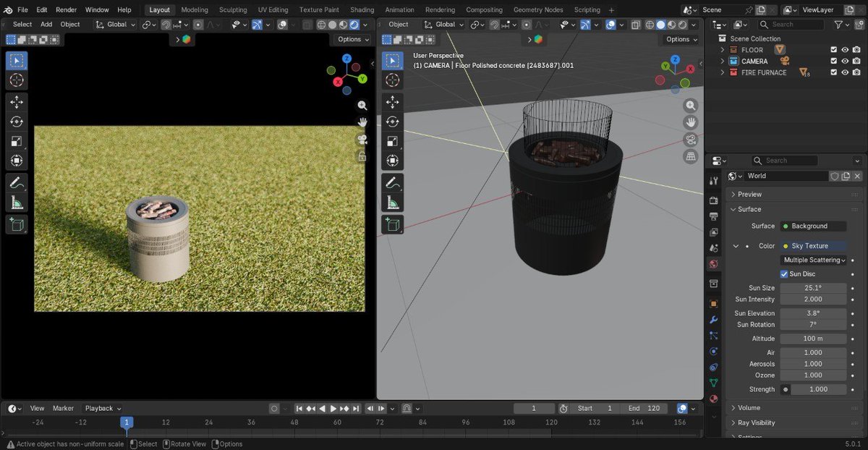Jump to the timeline end frame button
Viewport: 868px width, 450px height.
pos(357,408)
